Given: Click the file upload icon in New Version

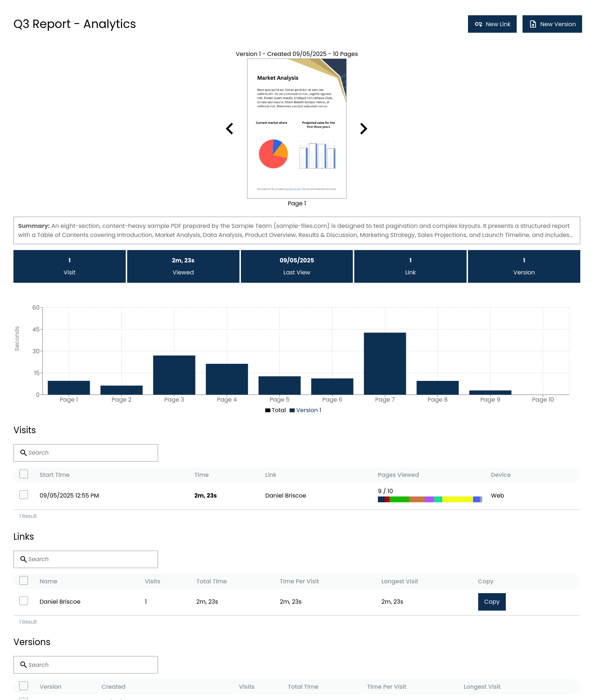Looking at the screenshot, I should coord(533,24).
